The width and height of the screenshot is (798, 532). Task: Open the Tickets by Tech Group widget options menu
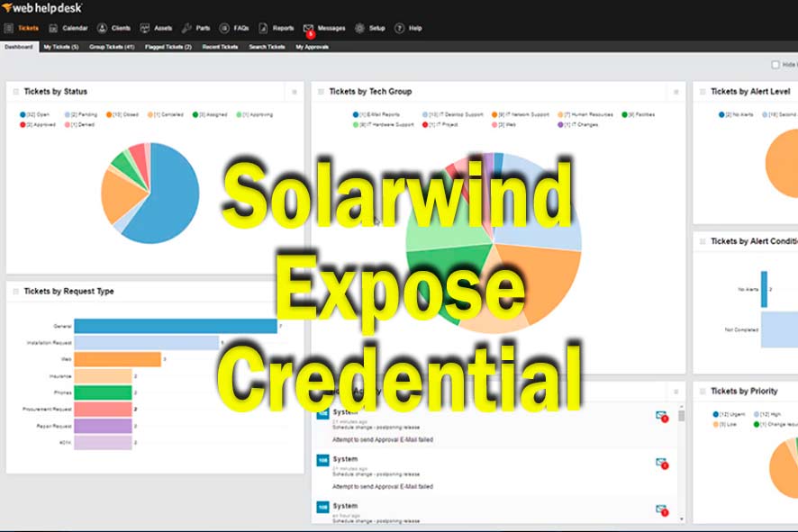click(676, 90)
